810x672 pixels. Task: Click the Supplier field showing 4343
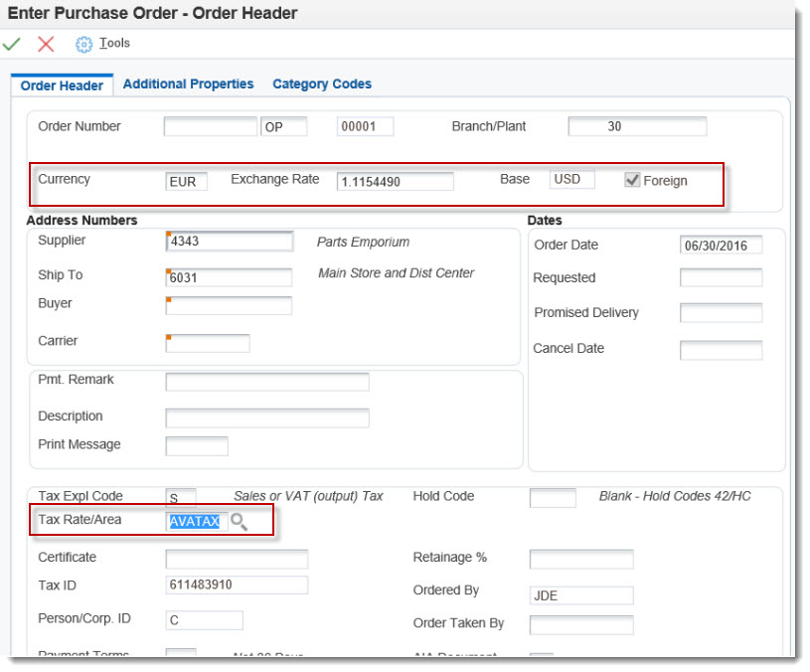pyautogui.click(x=230, y=242)
